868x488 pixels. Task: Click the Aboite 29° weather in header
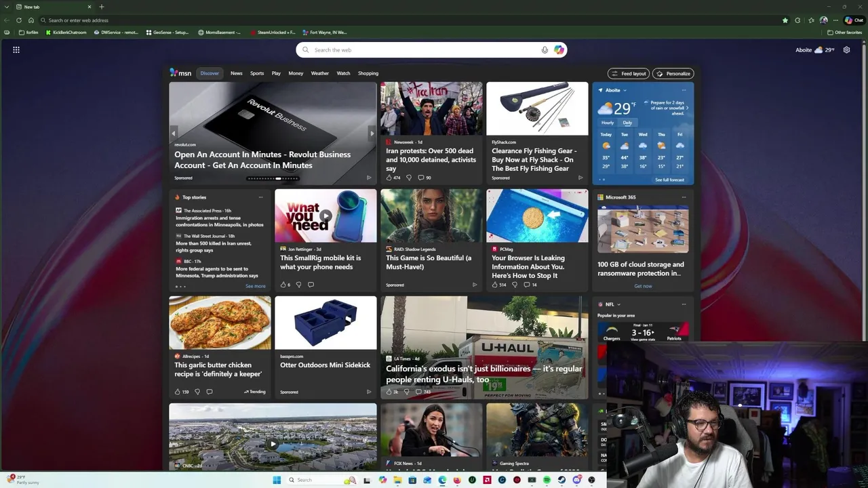coord(814,49)
